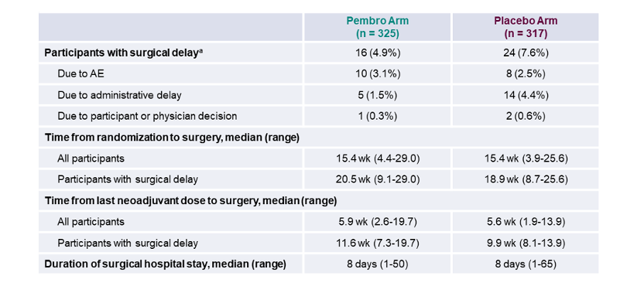Click the 5.9 wk (2.6-19.7) cell
The height and width of the screenshot is (286, 644).
click(377, 222)
